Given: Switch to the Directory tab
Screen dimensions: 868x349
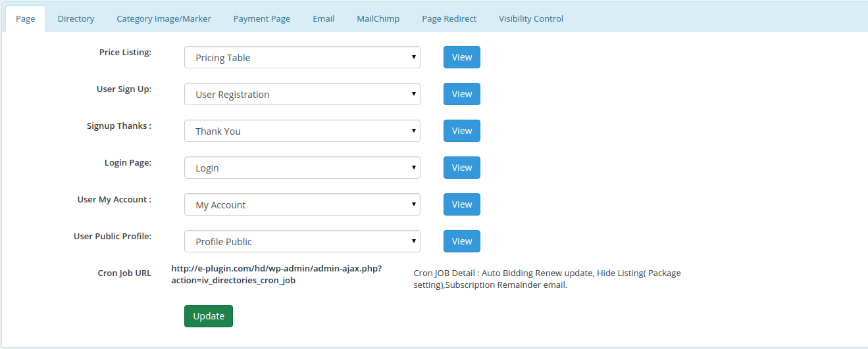Looking at the screenshot, I should 76,18.
